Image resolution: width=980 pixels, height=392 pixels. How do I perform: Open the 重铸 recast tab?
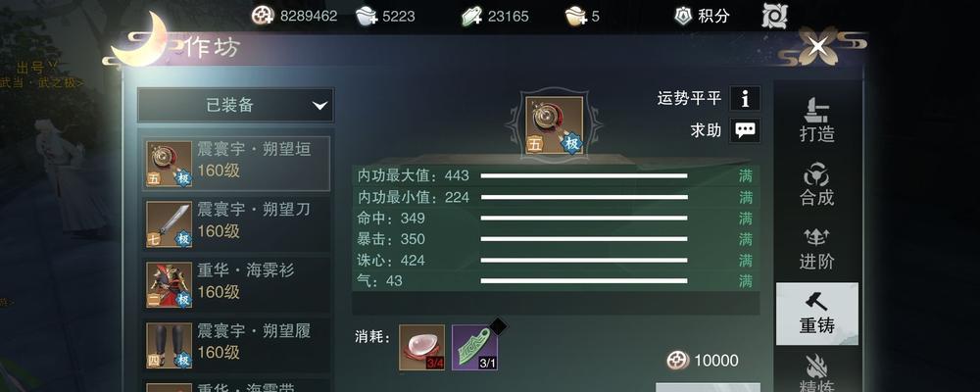817,314
